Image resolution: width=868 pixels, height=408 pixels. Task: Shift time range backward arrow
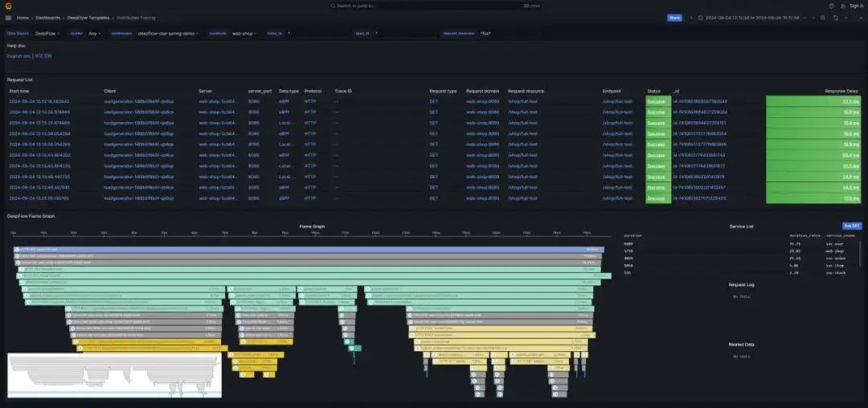691,18
